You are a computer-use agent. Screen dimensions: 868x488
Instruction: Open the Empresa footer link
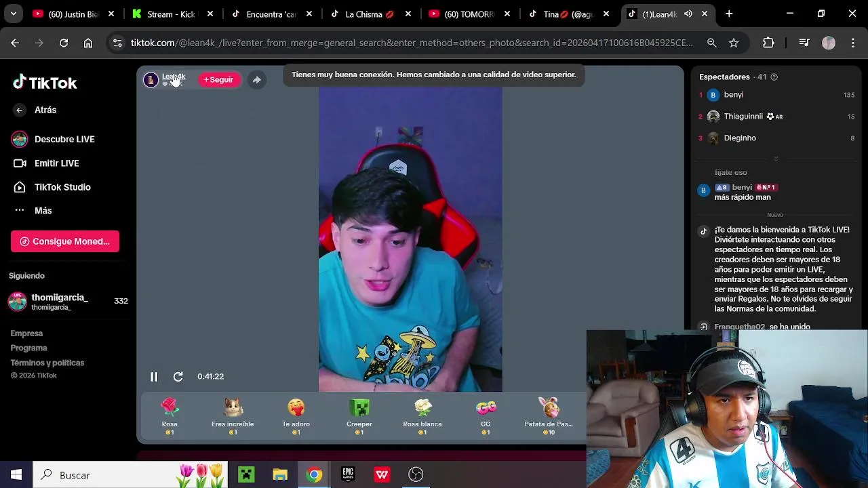click(x=26, y=333)
